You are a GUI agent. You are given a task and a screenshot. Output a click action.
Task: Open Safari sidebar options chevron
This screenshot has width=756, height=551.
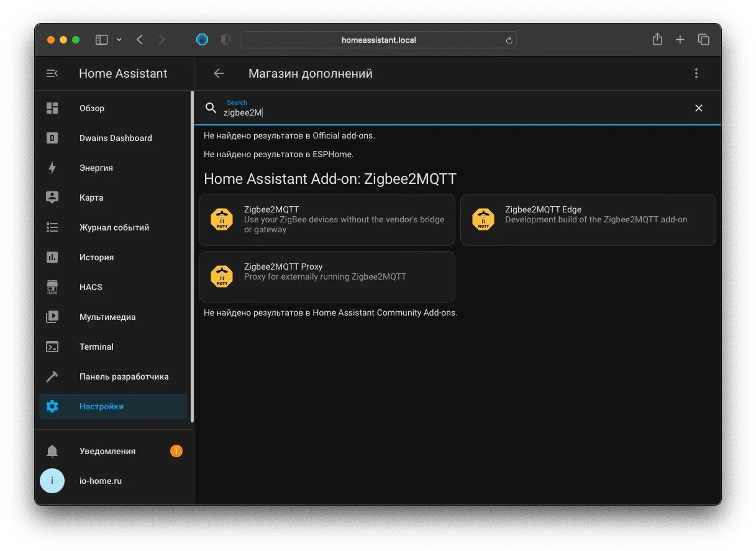[119, 40]
